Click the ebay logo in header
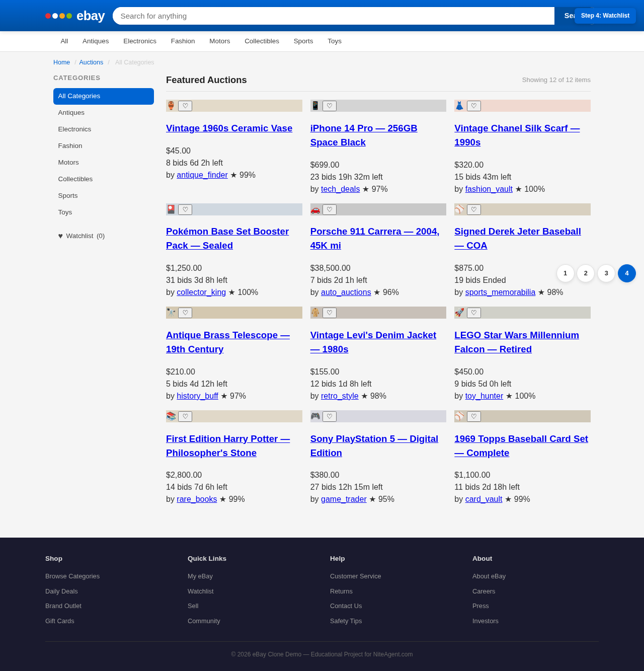Image resolution: width=644 pixels, height=671 pixels. tap(75, 16)
